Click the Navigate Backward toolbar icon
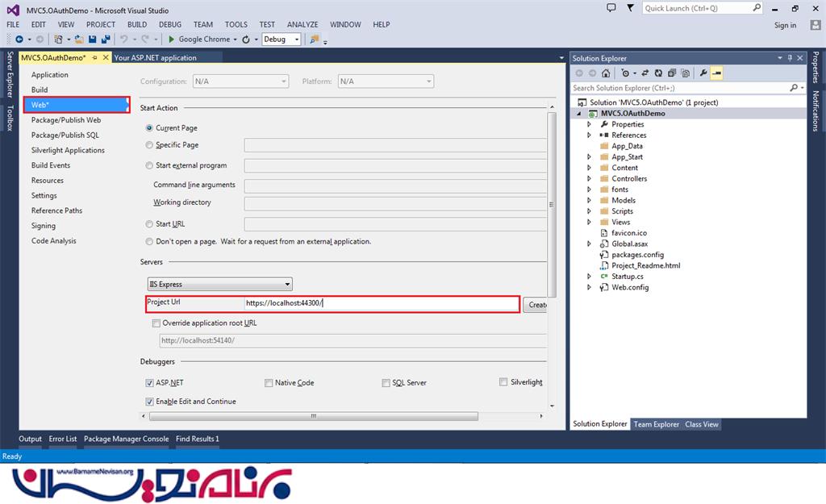The image size is (826, 504). coord(18,39)
